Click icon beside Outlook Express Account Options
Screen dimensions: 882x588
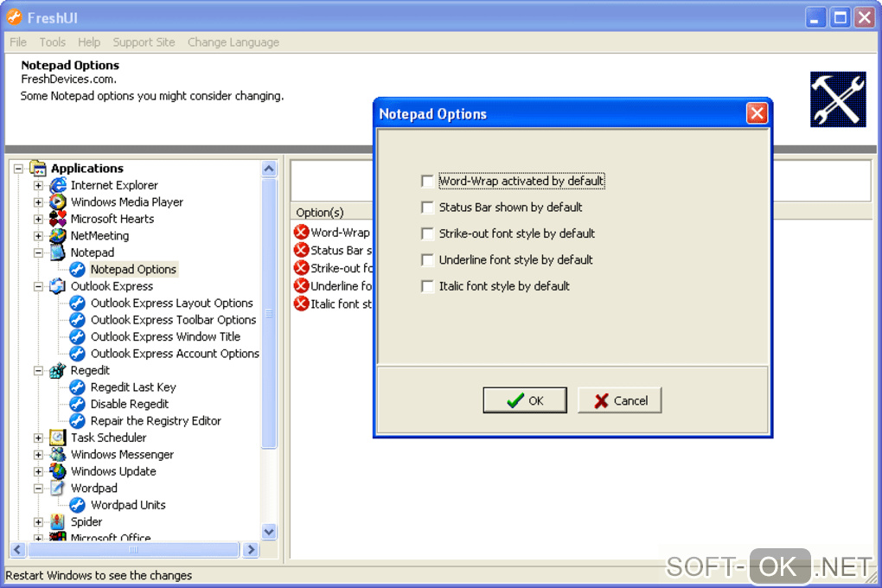(78, 354)
